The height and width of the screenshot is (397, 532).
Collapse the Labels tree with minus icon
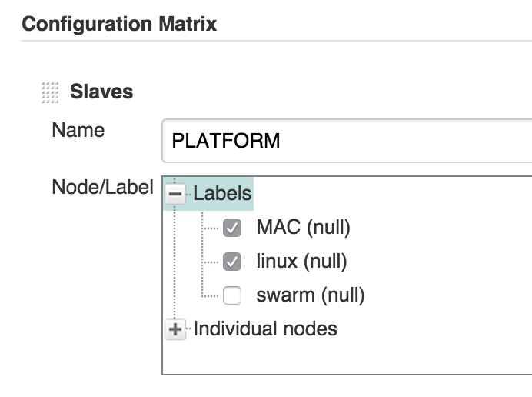coord(175,193)
